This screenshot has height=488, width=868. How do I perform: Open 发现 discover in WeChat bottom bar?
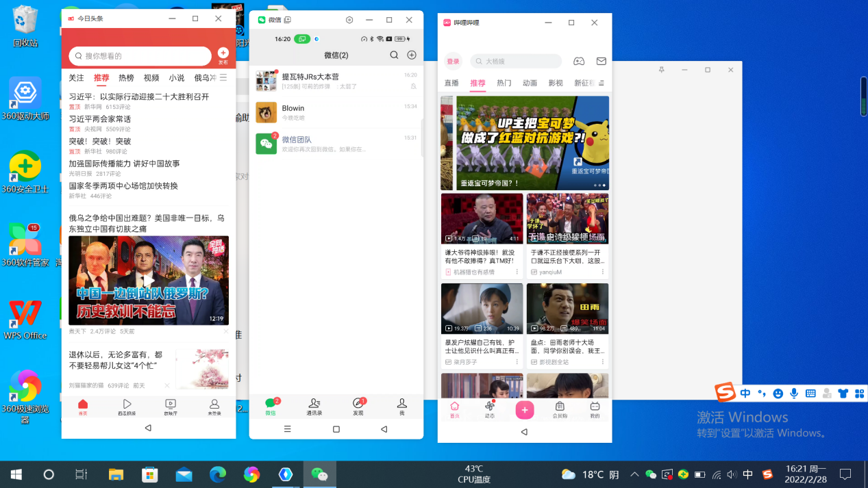click(358, 407)
